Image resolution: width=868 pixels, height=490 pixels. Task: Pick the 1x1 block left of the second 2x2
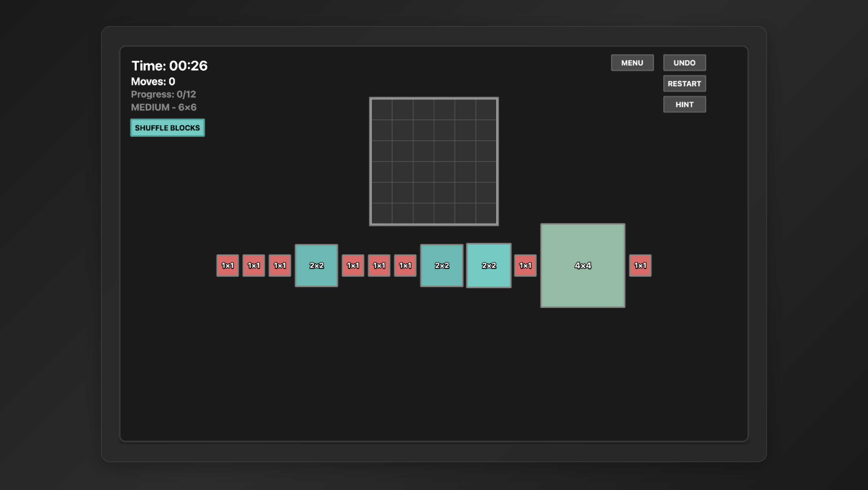tap(405, 265)
